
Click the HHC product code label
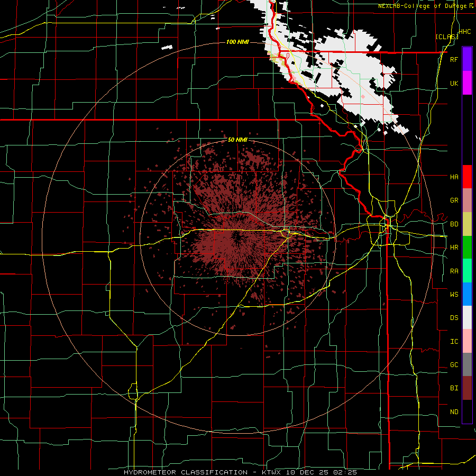(465, 32)
